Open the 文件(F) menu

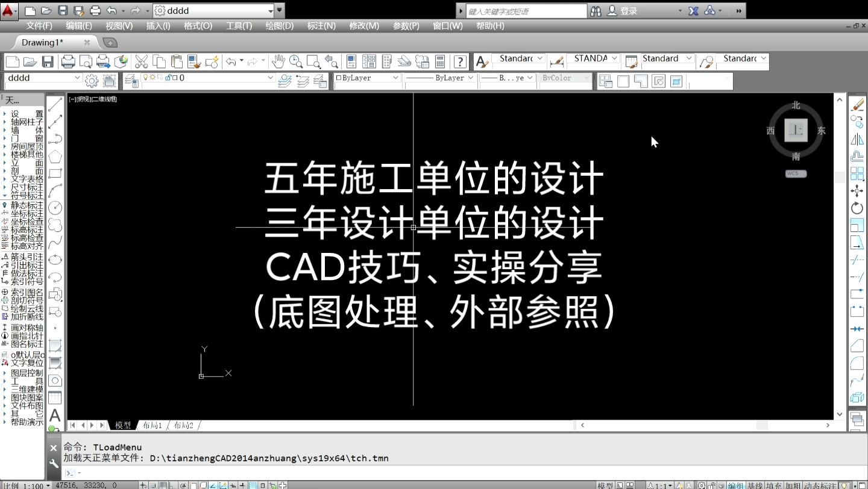pos(39,26)
